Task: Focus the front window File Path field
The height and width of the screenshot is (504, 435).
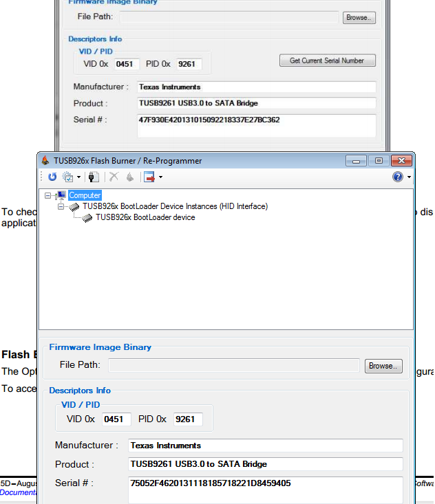Action: (x=234, y=366)
